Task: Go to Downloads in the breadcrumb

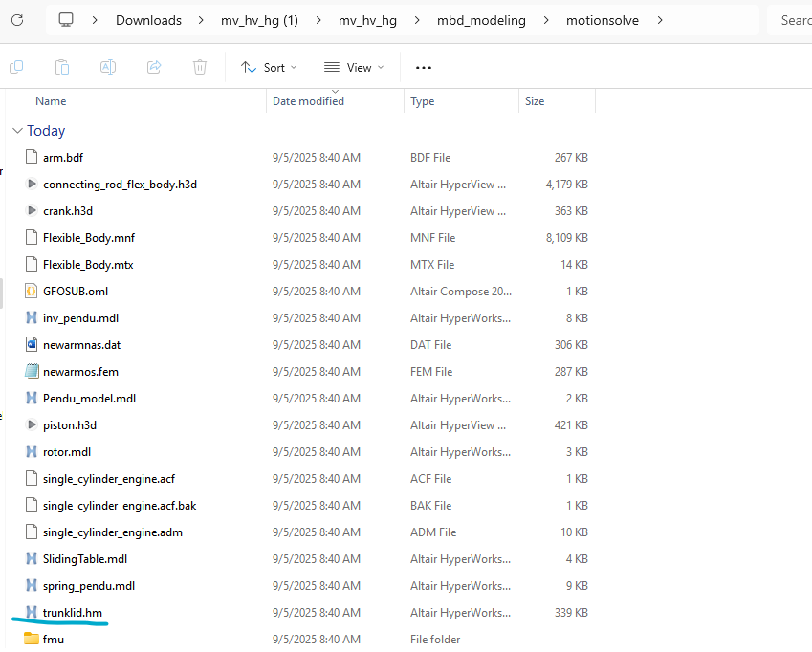Action: tap(148, 20)
